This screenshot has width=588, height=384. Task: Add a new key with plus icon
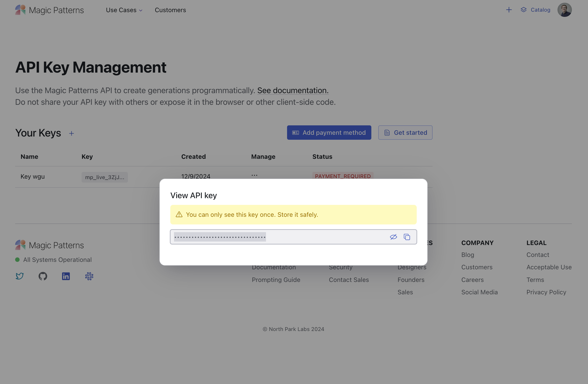71,134
